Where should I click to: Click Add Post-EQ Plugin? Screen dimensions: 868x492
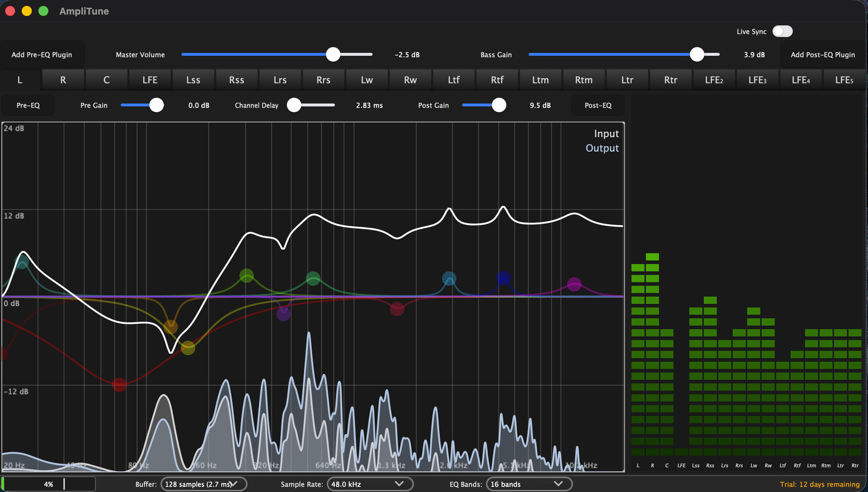822,55
